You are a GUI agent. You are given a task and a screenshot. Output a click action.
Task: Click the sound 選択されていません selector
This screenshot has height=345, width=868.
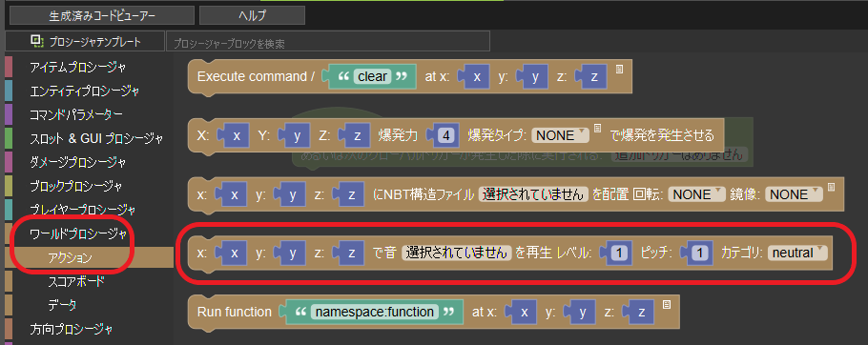point(456,254)
